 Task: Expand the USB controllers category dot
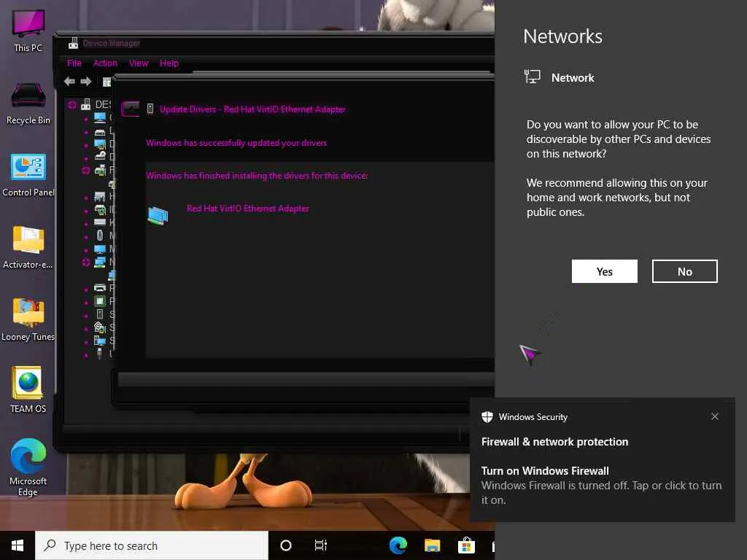coord(86,354)
